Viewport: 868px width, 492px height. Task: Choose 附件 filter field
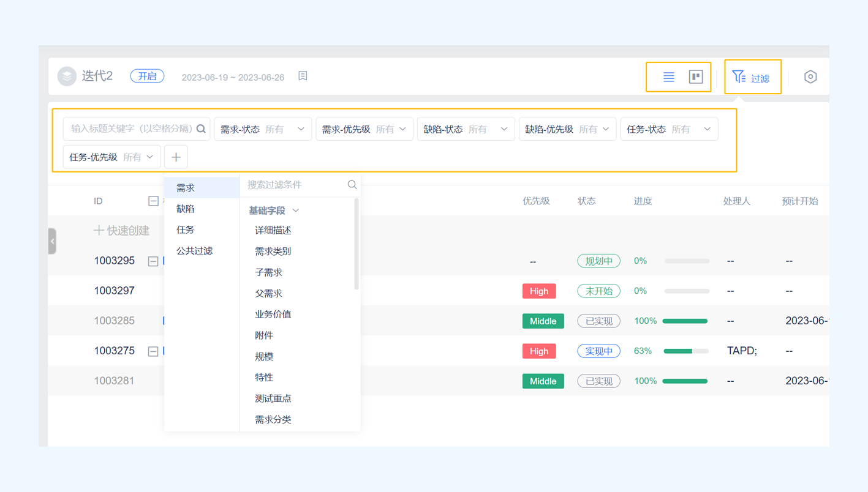pos(264,335)
